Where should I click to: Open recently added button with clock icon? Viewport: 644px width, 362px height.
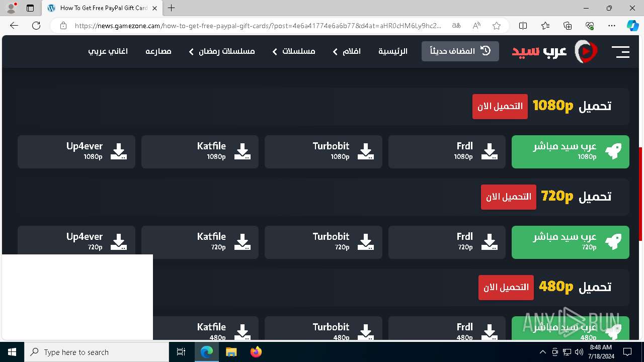click(460, 51)
